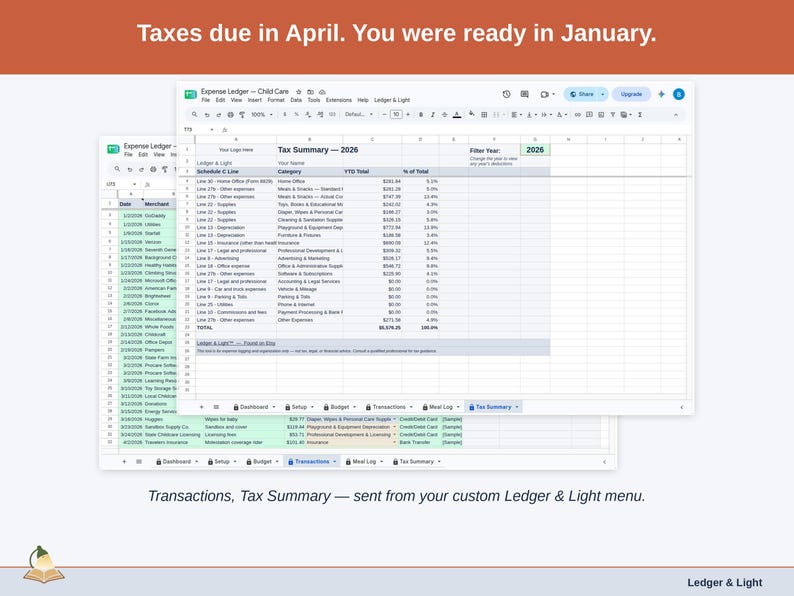Click the insert chart icon
Image resolution: width=794 pixels, height=596 pixels.
click(x=601, y=115)
